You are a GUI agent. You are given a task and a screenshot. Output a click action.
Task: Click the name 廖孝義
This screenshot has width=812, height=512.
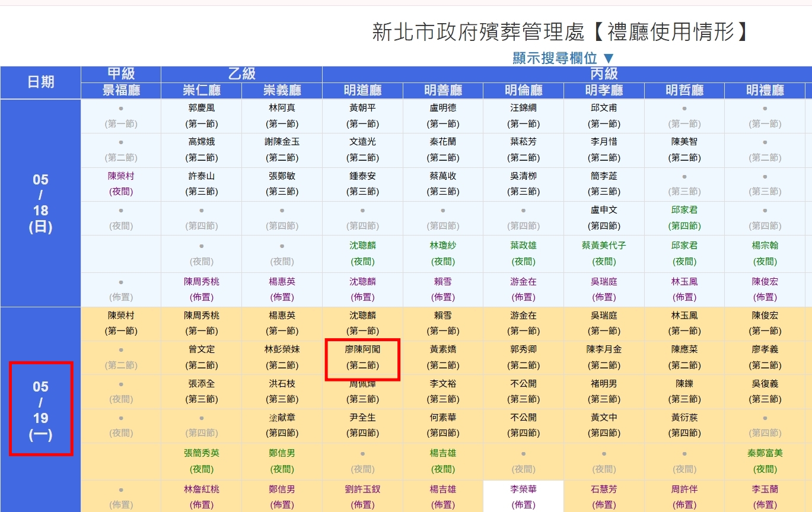[x=765, y=349]
